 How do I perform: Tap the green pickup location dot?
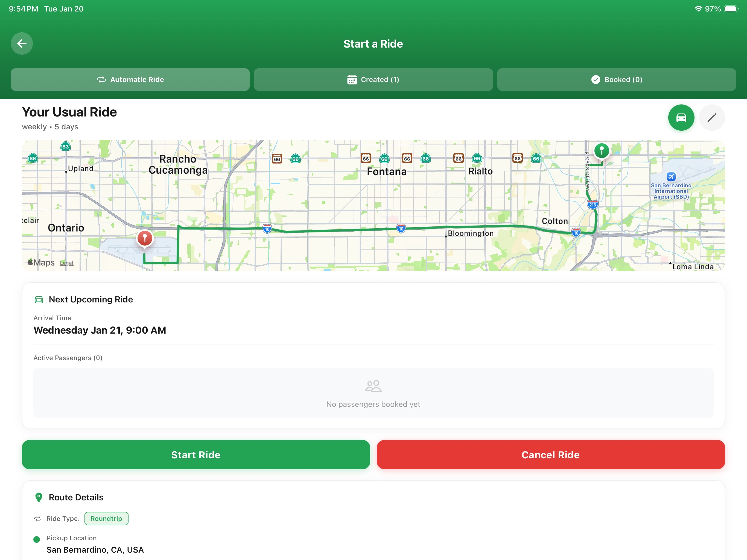point(37,539)
